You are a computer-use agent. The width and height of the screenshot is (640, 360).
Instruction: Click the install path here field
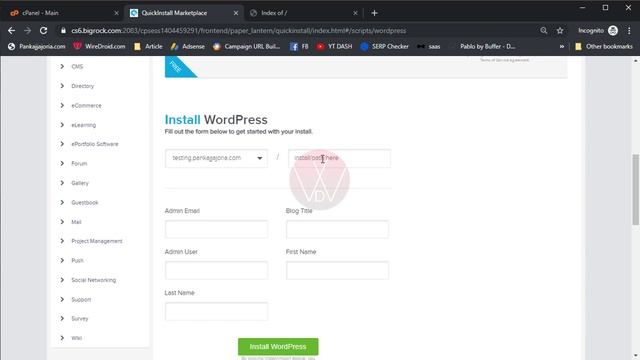pos(339,158)
